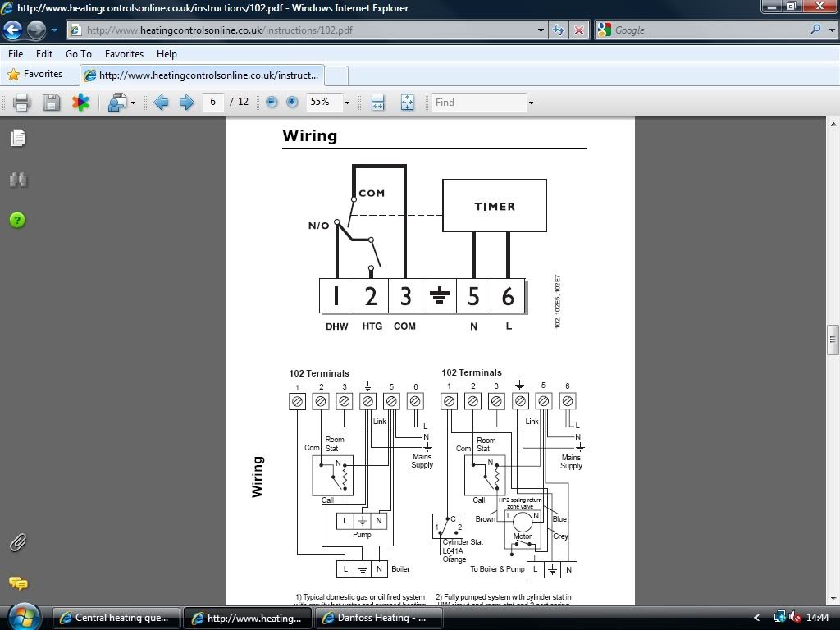This screenshot has width=840, height=630.
Task: Select the fit width view icon
Action: point(377,103)
